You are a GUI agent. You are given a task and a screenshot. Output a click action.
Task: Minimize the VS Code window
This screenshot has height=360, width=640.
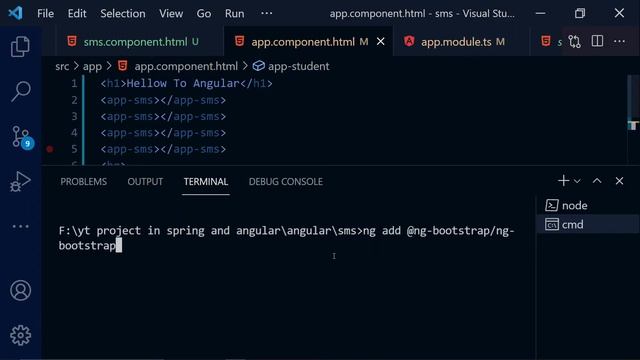(x=540, y=13)
